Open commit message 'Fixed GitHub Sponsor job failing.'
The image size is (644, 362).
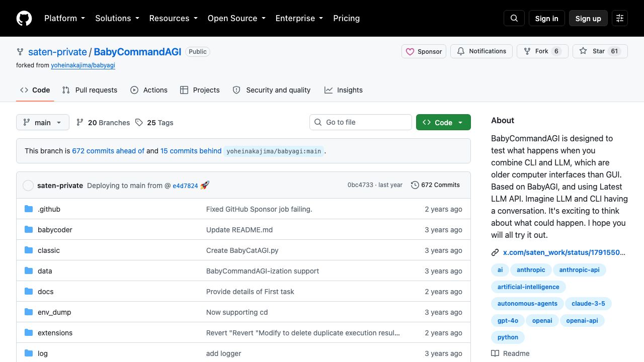(259, 209)
